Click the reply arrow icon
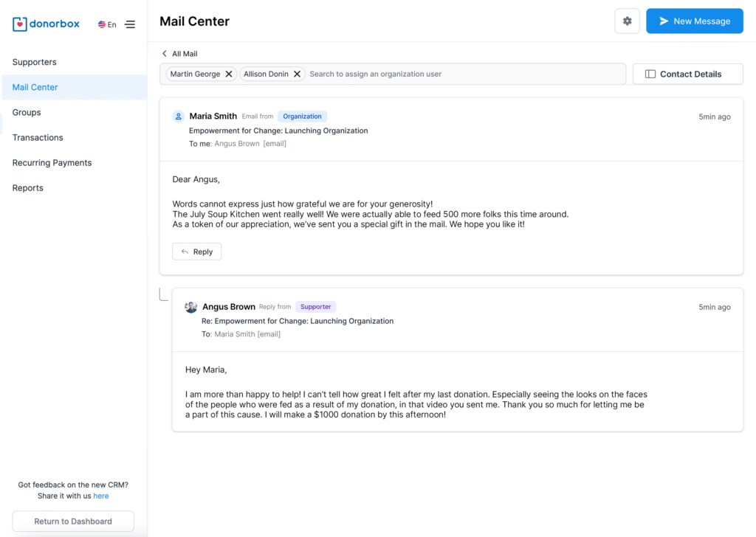 [185, 251]
